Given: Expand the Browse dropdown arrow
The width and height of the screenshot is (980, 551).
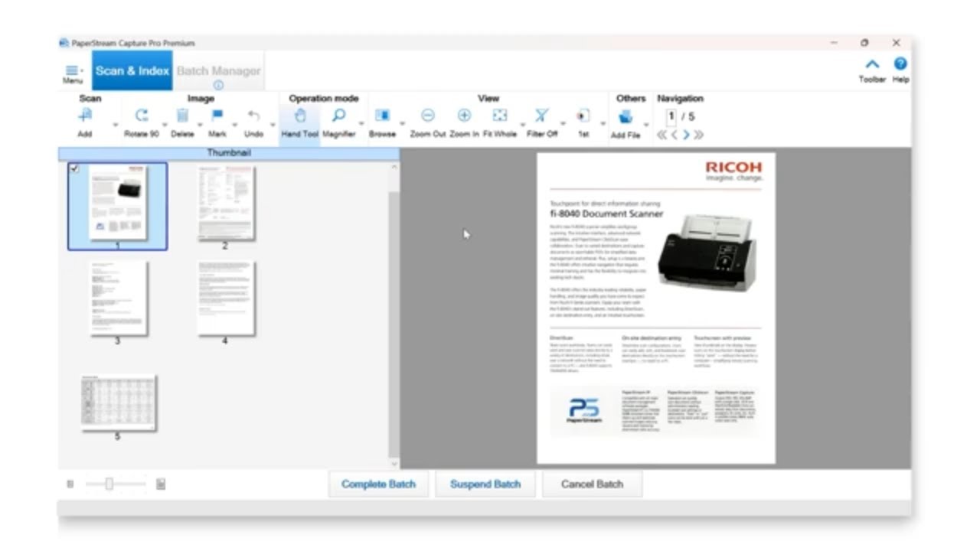Looking at the screenshot, I should [402, 125].
